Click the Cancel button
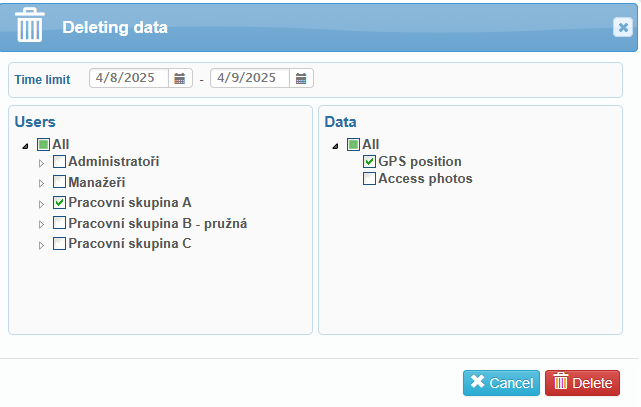 click(501, 383)
